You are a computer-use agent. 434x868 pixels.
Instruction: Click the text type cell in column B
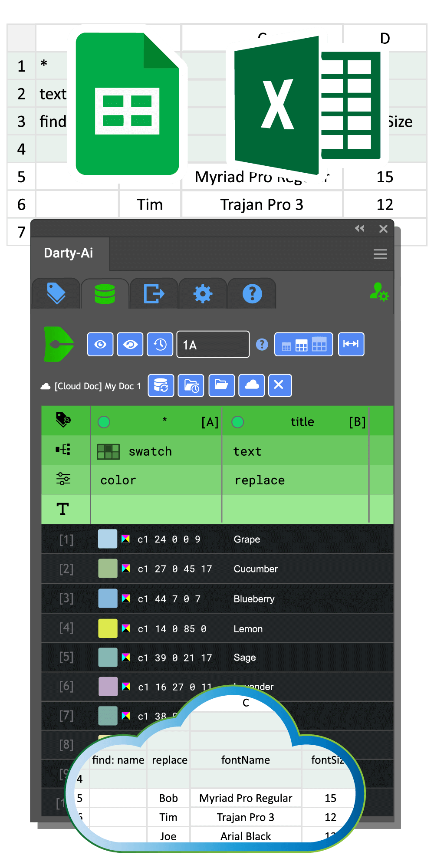[x=295, y=451]
